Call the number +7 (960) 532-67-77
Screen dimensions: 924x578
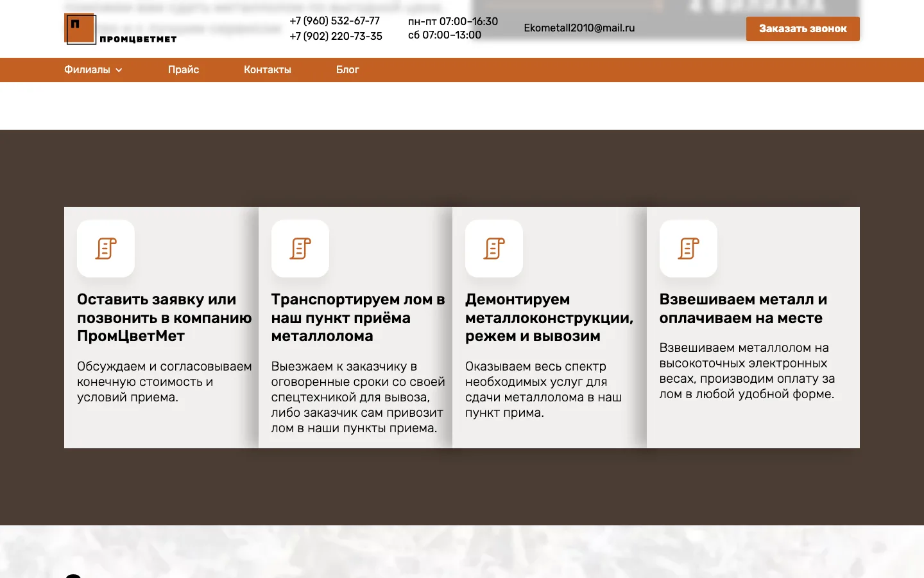(x=335, y=21)
